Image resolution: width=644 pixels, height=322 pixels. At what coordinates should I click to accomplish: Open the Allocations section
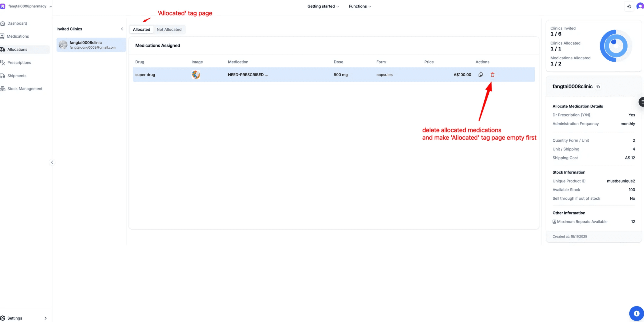click(18, 49)
